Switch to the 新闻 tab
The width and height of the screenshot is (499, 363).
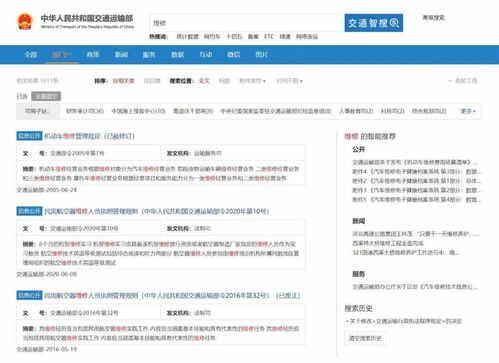coord(121,54)
